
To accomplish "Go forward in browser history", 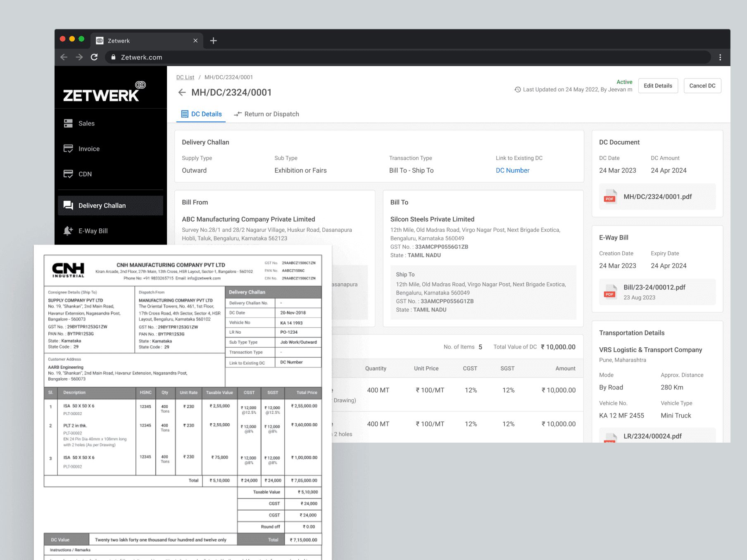I will (79, 57).
